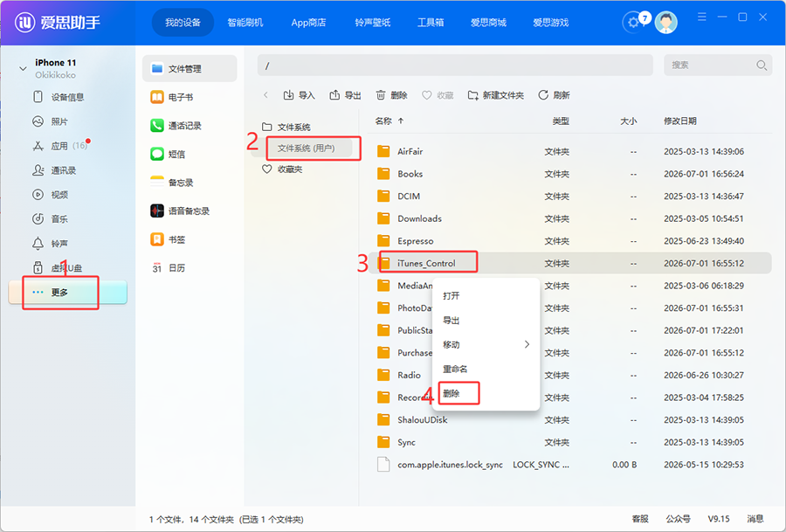Expand the 移动 submenu arrow
The height and width of the screenshot is (532, 786).
click(x=527, y=344)
